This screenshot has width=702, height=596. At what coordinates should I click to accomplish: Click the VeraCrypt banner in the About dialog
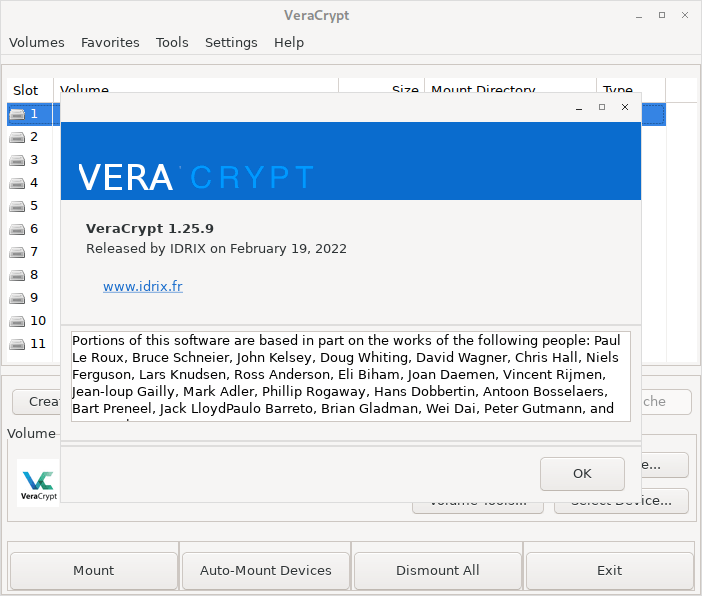click(351, 161)
